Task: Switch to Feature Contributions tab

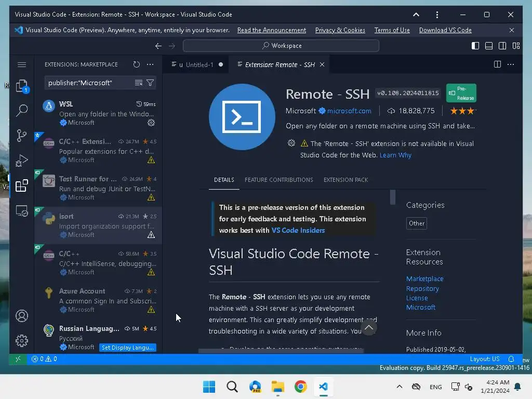Action: point(279,180)
